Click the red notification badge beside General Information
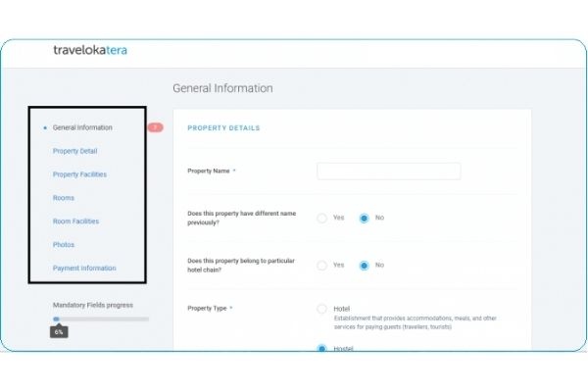 (x=155, y=127)
